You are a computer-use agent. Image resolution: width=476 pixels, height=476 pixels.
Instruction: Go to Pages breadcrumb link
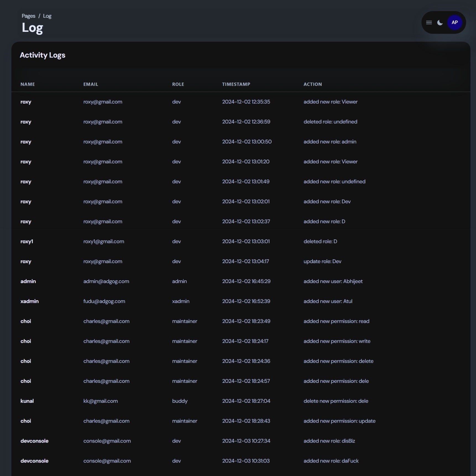coord(28,16)
